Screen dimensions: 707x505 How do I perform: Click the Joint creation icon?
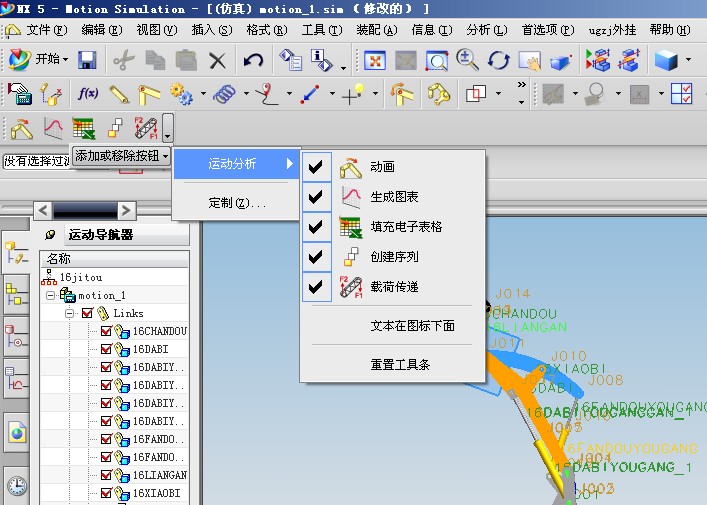149,94
